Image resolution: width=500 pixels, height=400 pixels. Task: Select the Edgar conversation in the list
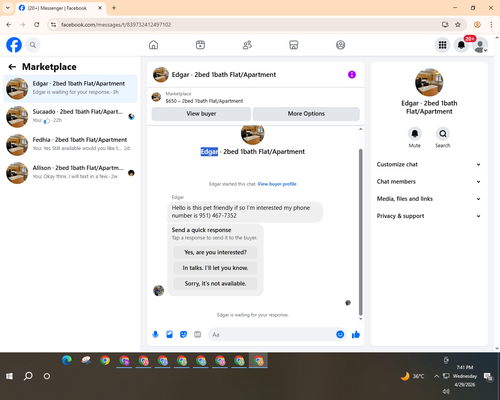[70, 89]
